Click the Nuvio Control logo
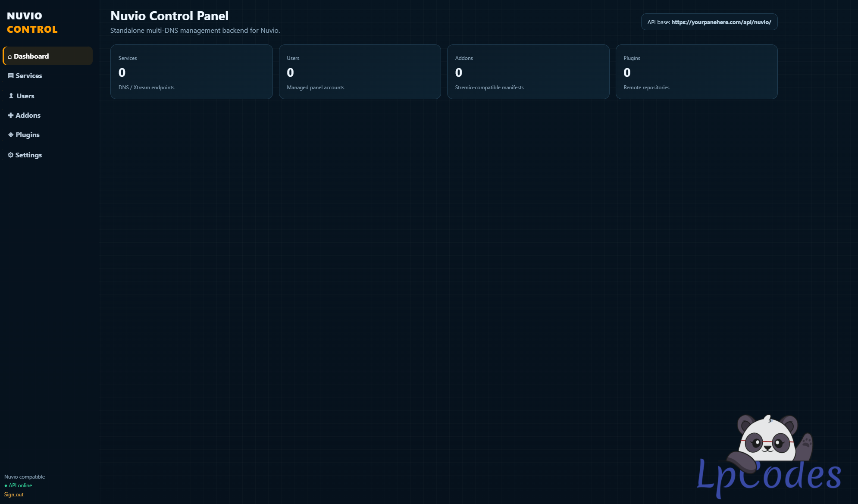 (32, 22)
